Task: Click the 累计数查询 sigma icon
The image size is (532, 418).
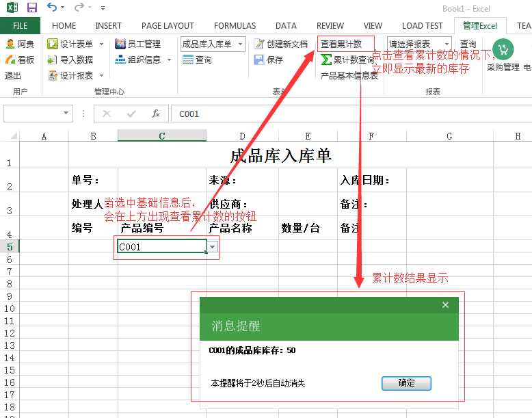Action: tap(326, 60)
